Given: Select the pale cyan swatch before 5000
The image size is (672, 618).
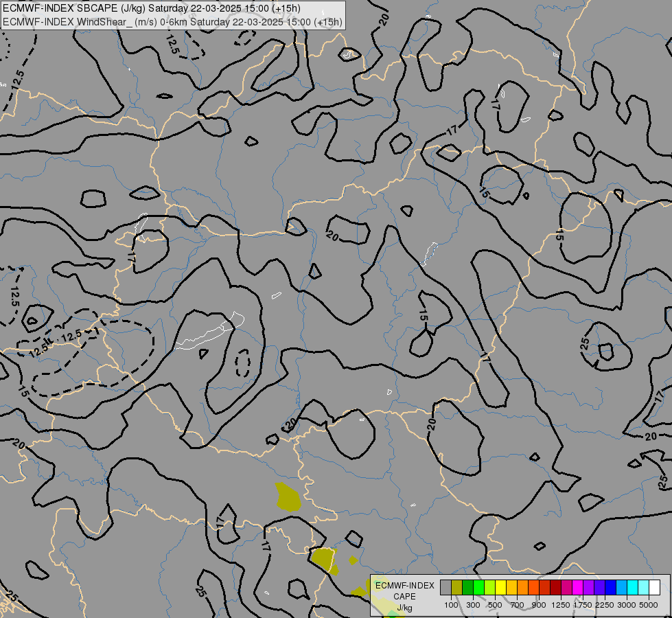Looking at the screenshot, I should (644, 588).
